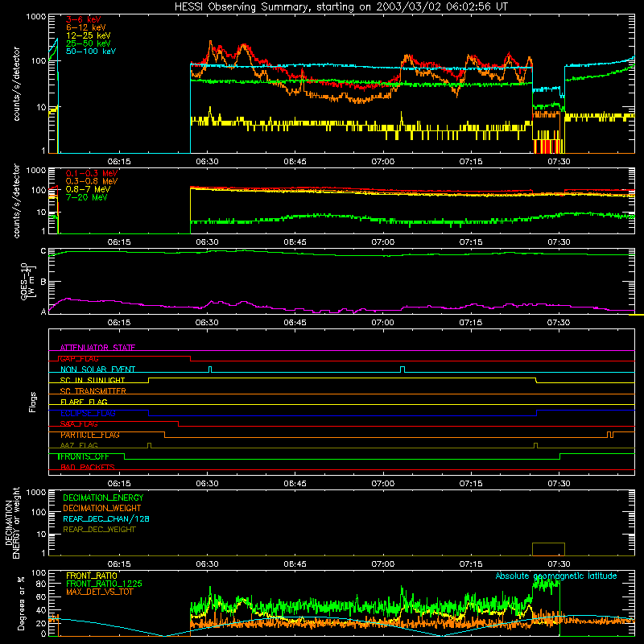This screenshot has width=644, height=644.
Task: Click the 06:45 tick under the MeV panel
Action: tap(295, 242)
